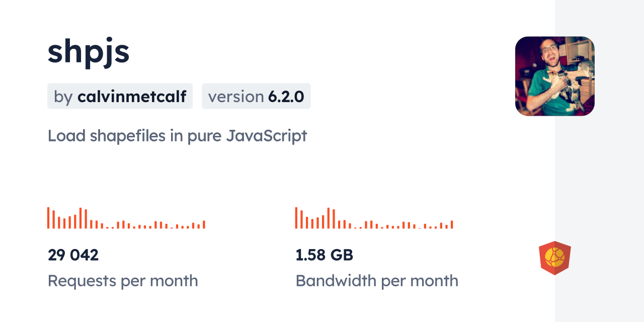Select the 'Requests per month' label
Screen dimensions: 644x322
coord(123,281)
